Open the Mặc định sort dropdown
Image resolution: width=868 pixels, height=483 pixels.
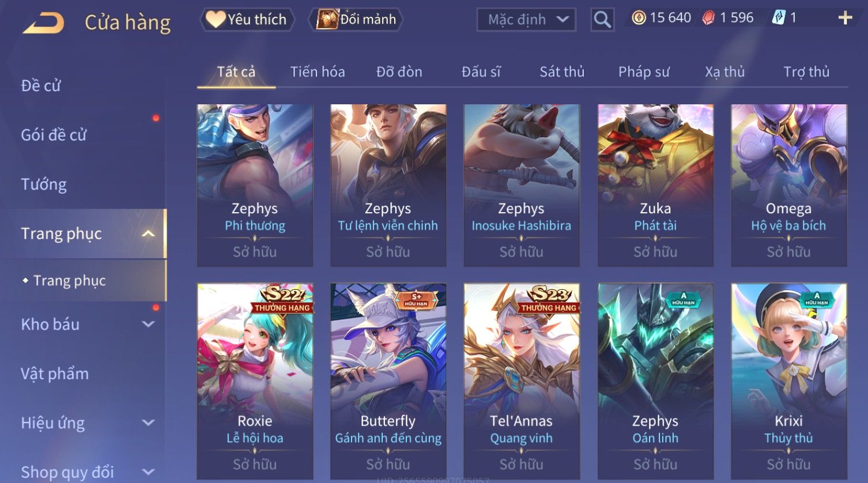coord(526,20)
